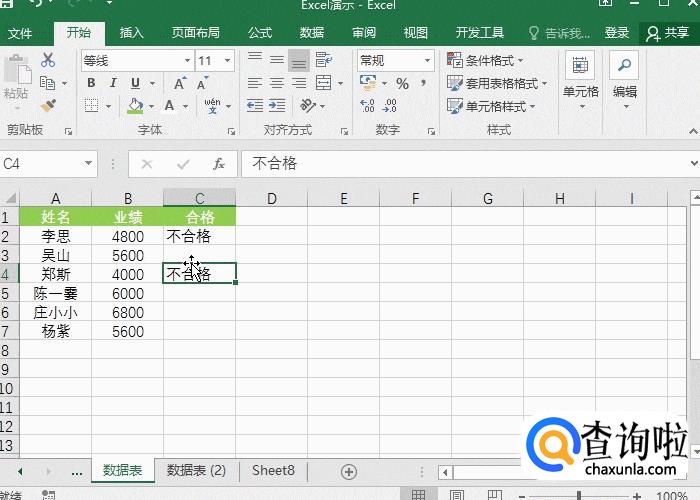
Task: Click inside the formula bar
Action: click(464, 164)
